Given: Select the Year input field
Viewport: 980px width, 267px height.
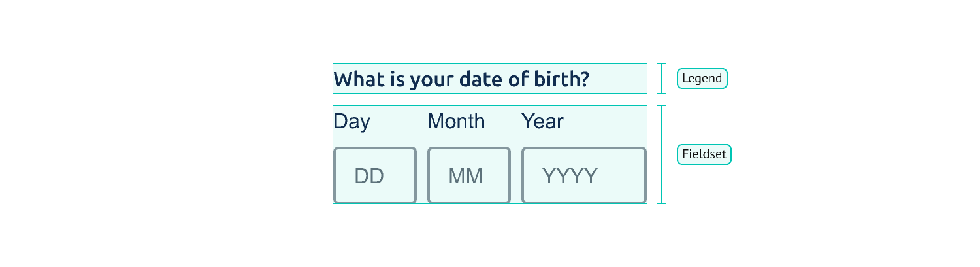Looking at the screenshot, I should (x=583, y=175).
